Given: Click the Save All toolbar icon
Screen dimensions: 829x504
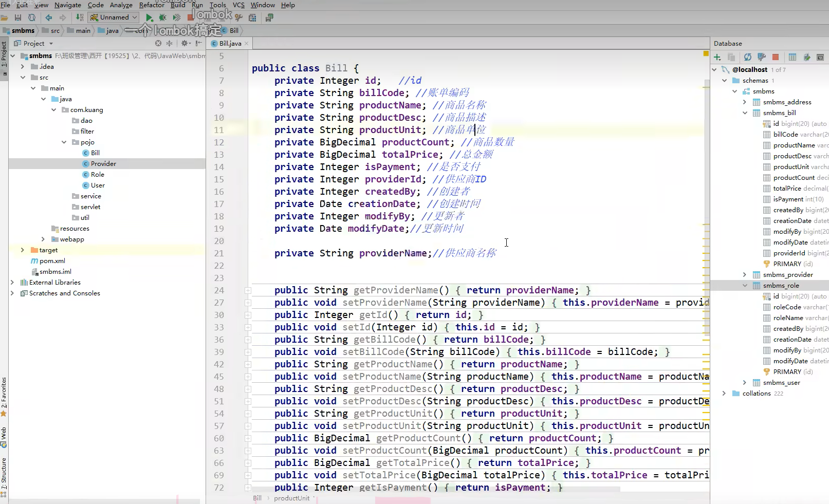Looking at the screenshot, I should coord(18,17).
